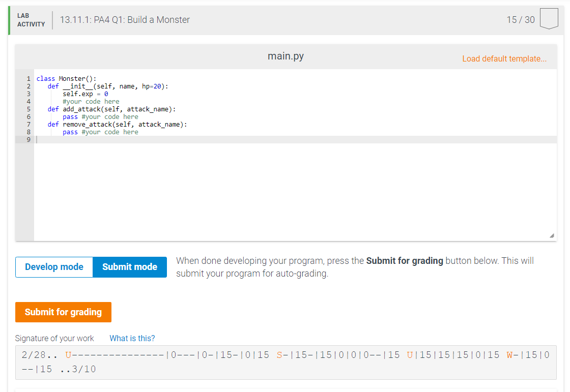This screenshot has width=570, height=392.
Task: Open the Load default template link
Action: [x=504, y=58]
